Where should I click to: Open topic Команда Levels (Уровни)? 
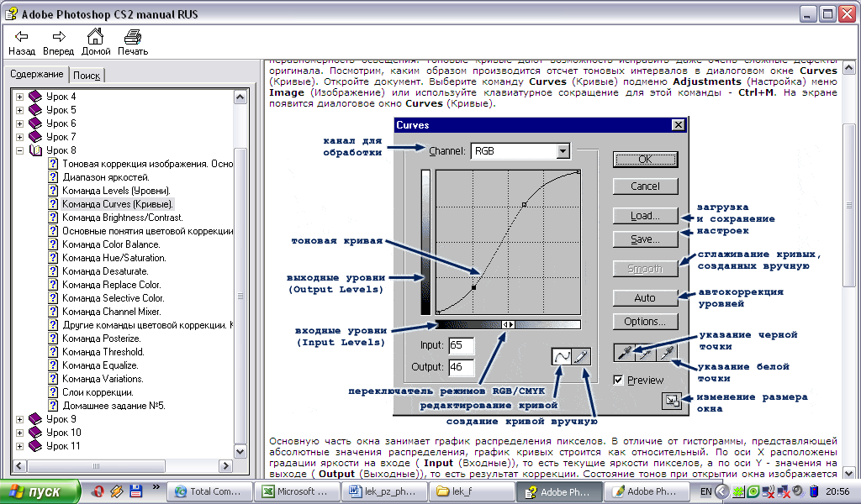[x=116, y=191]
